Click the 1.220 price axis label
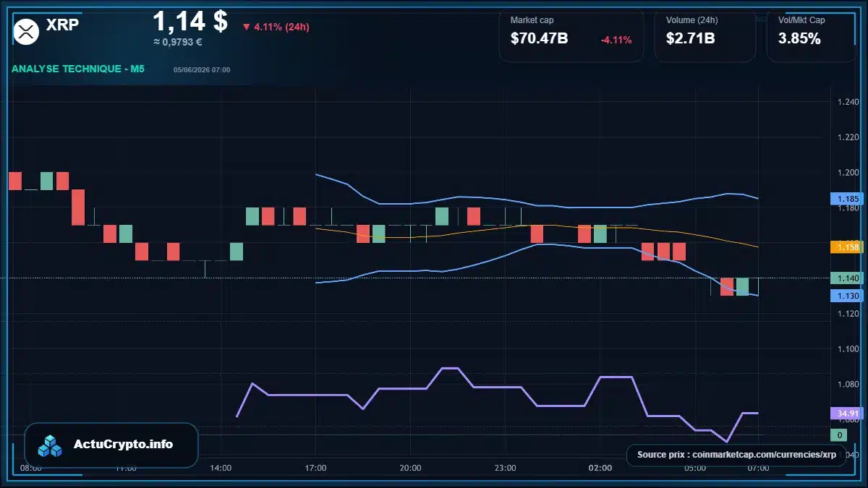Screen dimensions: 868x488 coord(848,137)
